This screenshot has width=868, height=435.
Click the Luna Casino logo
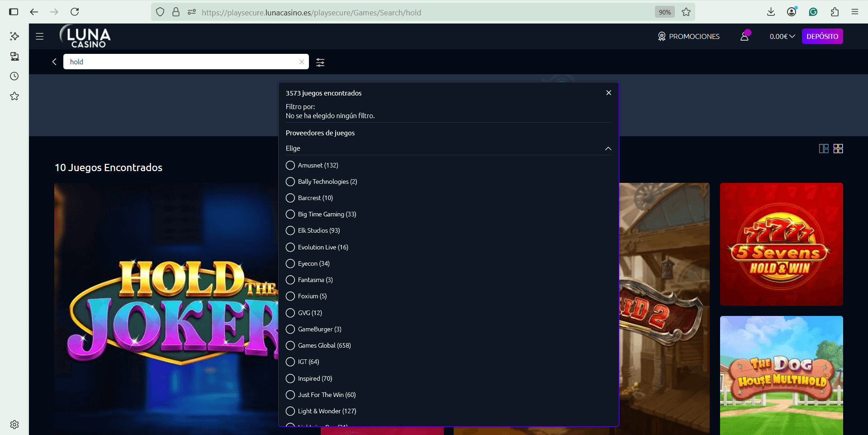(x=85, y=36)
